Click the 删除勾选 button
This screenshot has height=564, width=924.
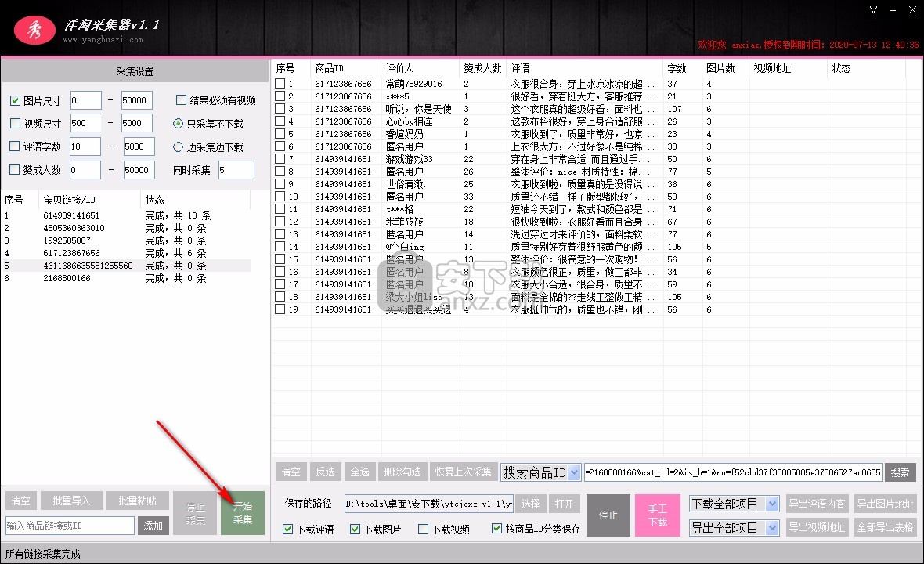click(x=402, y=472)
